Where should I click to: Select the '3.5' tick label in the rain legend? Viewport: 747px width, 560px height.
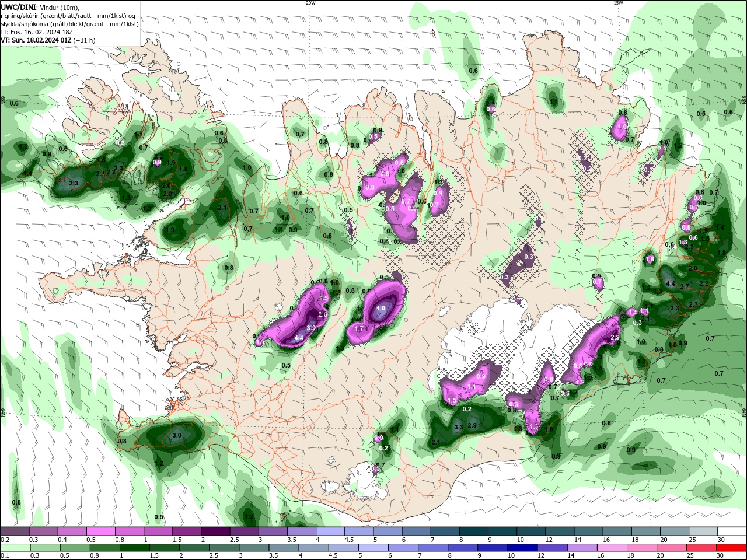click(273, 555)
